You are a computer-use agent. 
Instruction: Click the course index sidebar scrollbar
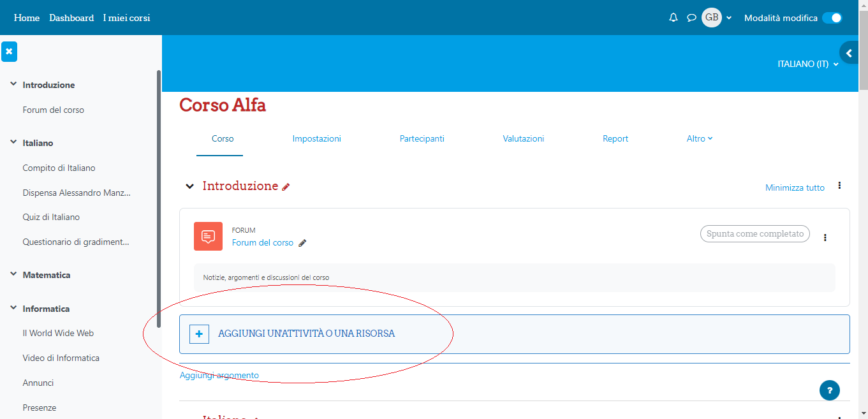click(159, 198)
